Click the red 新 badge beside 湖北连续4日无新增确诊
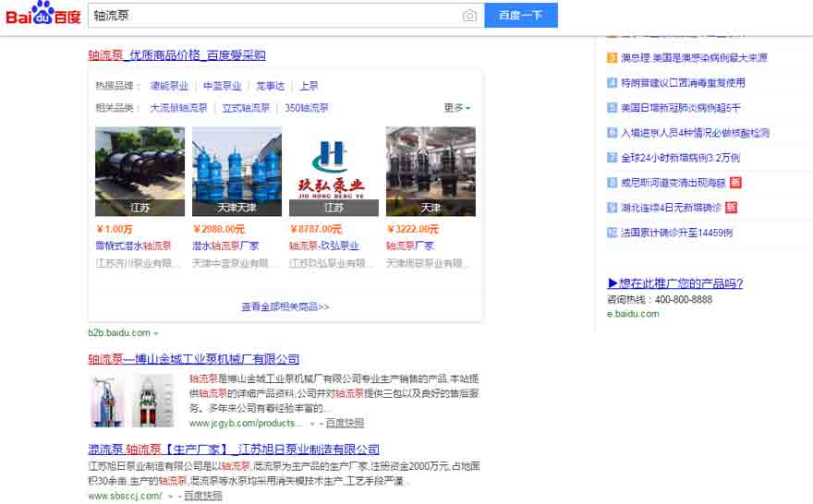The height and width of the screenshot is (504, 813). (731, 208)
